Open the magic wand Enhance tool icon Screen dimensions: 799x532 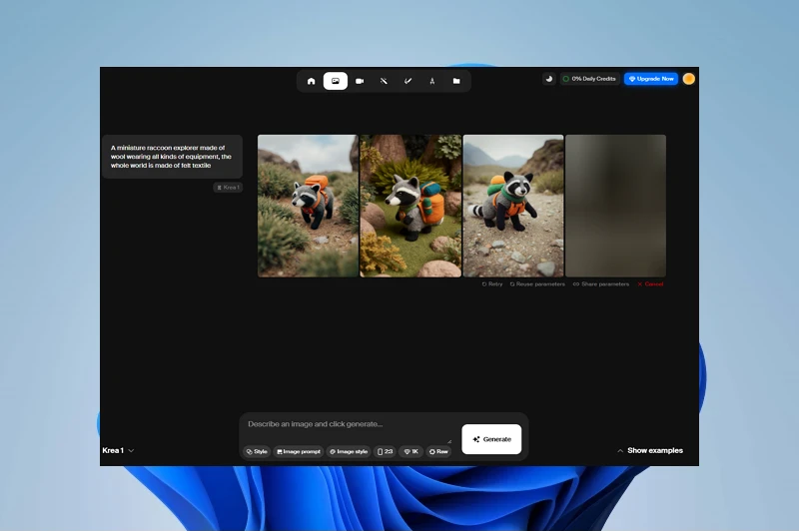point(384,81)
